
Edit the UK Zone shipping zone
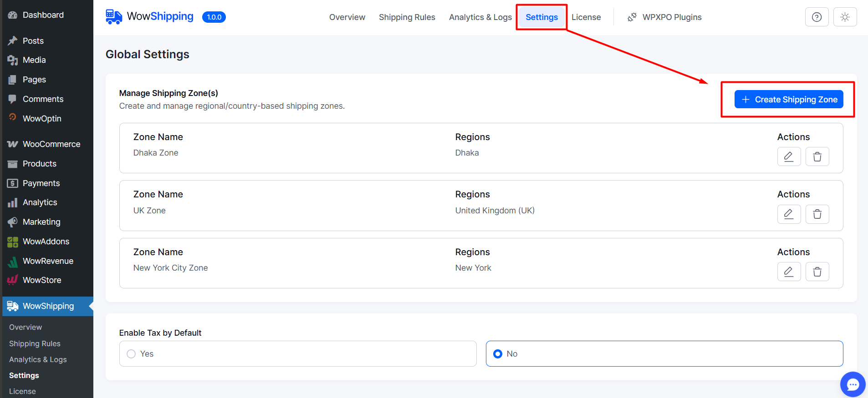click(789, 214)
